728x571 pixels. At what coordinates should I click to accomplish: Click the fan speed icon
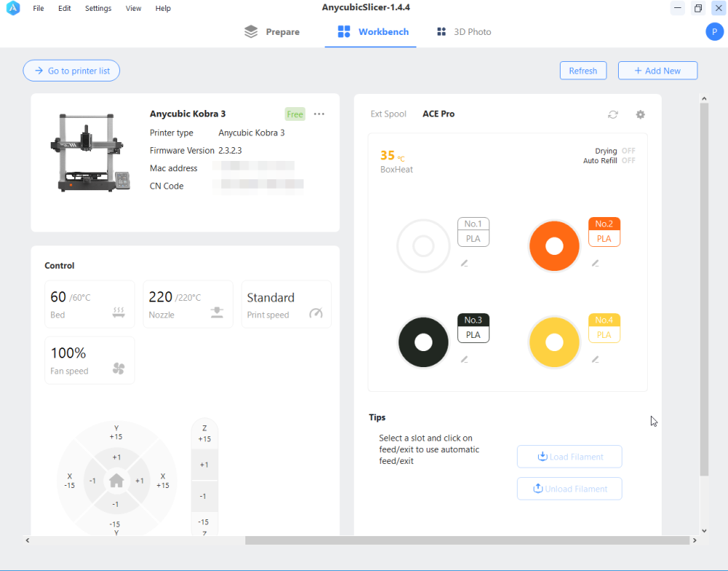[119, 369]
